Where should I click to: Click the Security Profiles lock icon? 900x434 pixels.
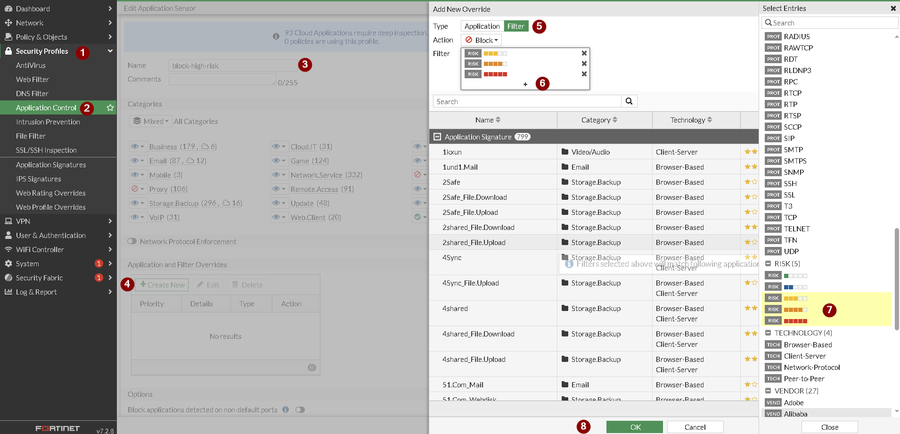[x=8, y=51]
